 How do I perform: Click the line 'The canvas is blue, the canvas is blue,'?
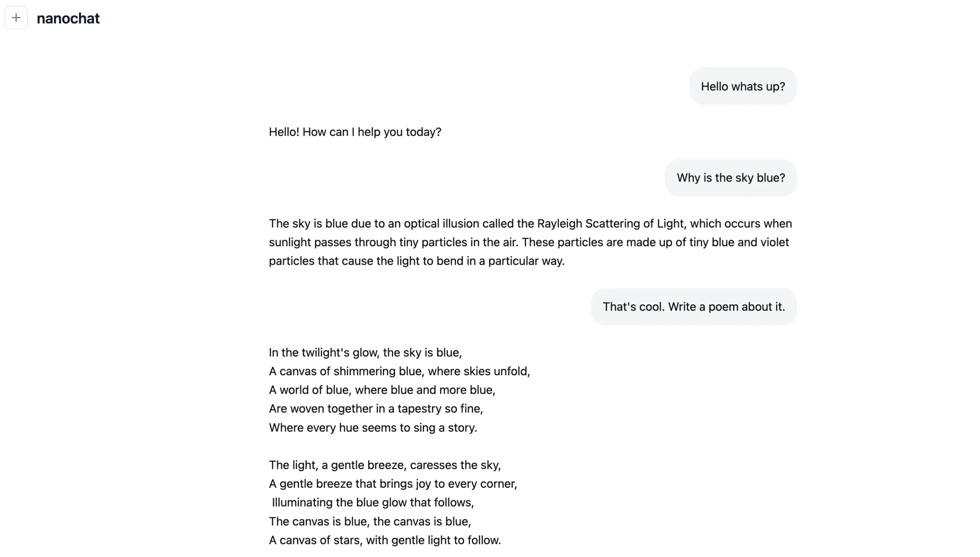pyautogui.click(x=370, y=521)
